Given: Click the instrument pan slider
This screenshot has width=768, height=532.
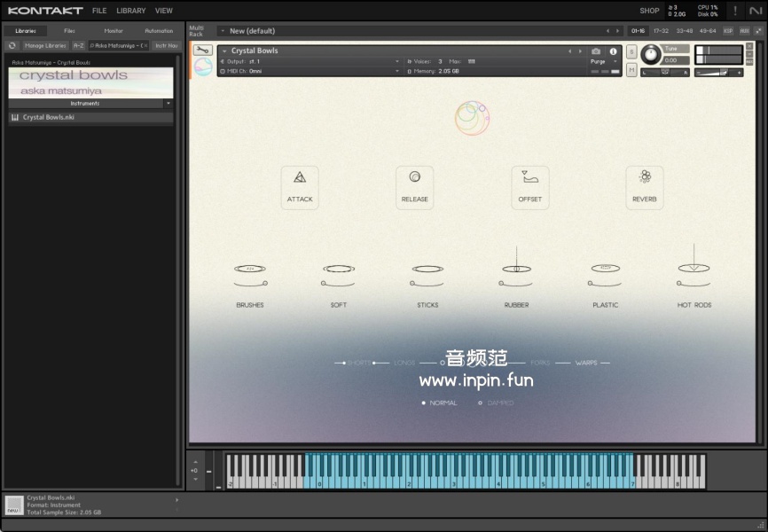Looking at the screenshot, I should [665, 73].
